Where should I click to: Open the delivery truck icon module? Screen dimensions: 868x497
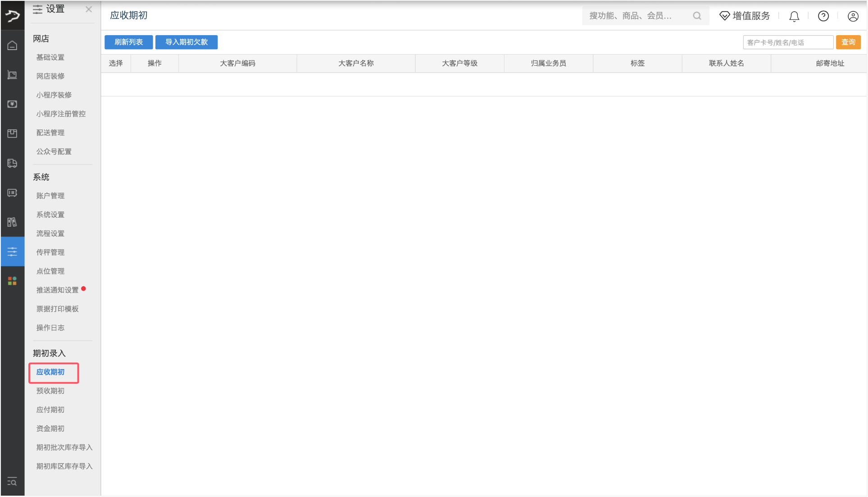(x=12, y=163)
